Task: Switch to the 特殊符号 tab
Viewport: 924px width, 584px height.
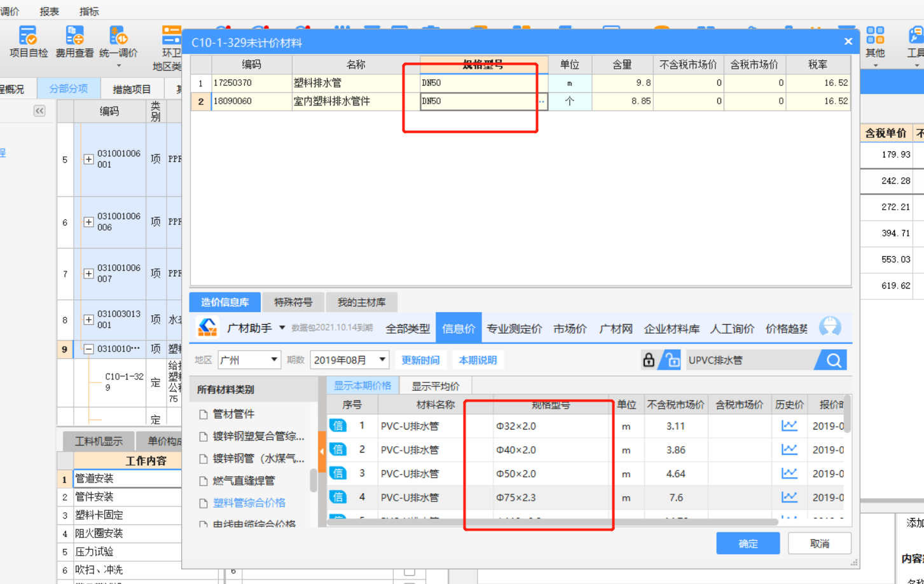Action: (293, 302)
